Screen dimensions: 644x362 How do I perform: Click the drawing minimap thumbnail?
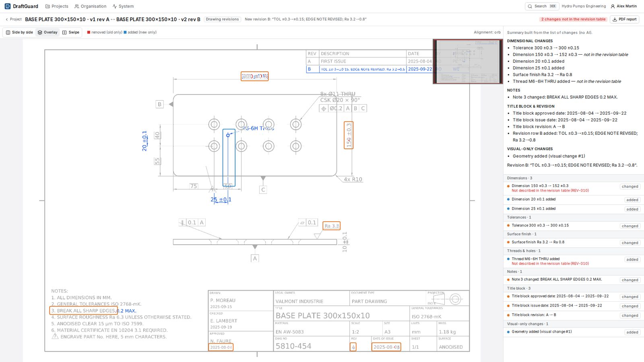(468, 61)
